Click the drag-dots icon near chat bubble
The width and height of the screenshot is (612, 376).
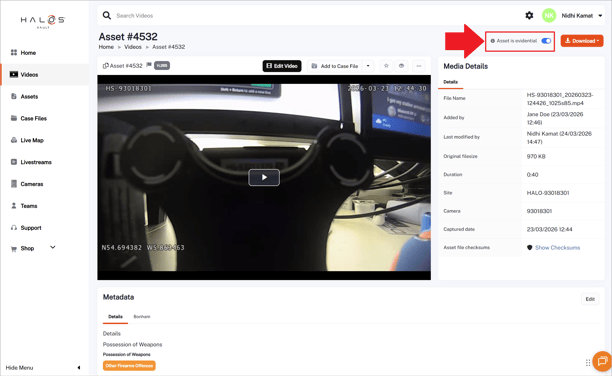(588, 363)
